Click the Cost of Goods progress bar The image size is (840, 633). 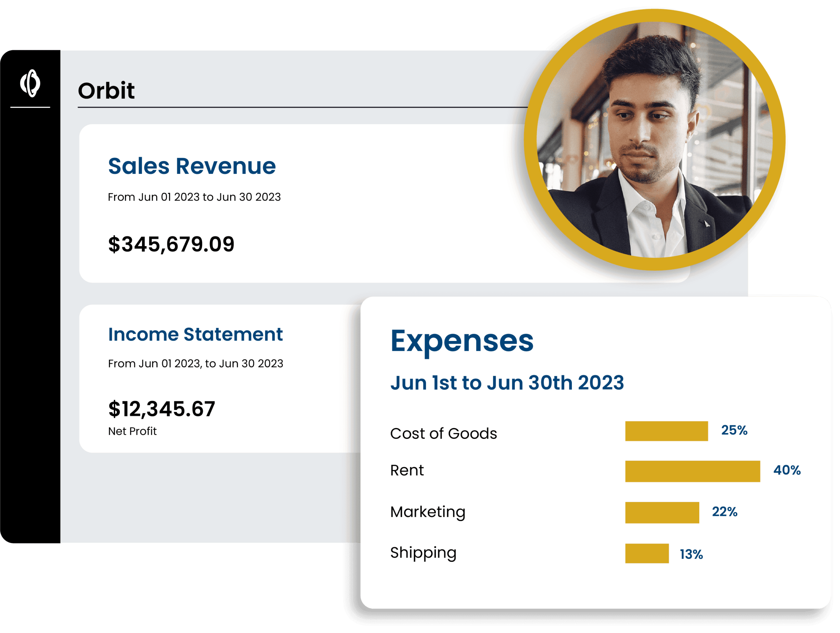666,431
